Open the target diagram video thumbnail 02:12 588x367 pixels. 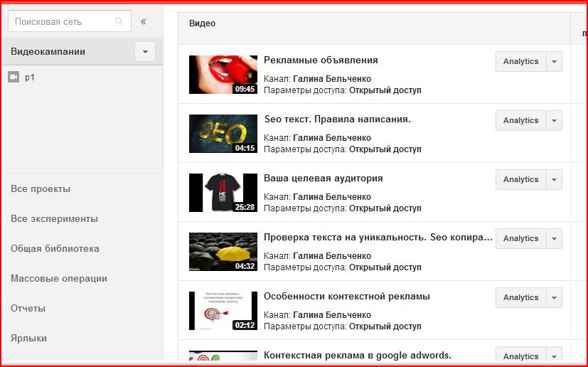click(223, 311)
